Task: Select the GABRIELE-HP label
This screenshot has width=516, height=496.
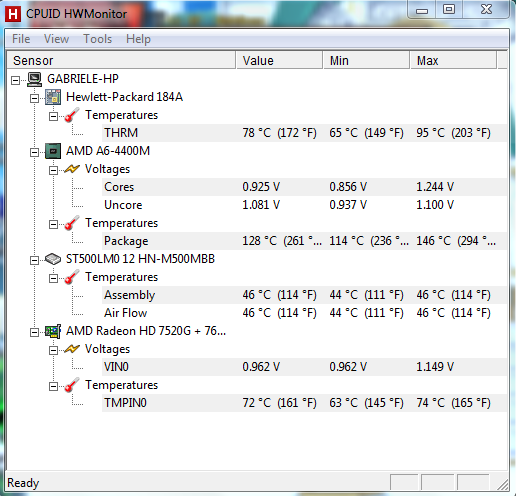Action: 83,79
